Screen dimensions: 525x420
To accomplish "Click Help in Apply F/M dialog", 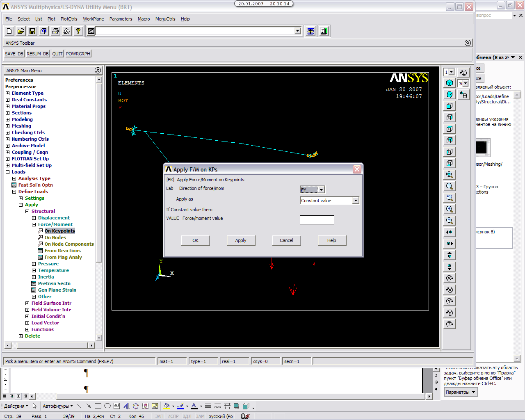I will pyautogui.click(x=332, y=240).
